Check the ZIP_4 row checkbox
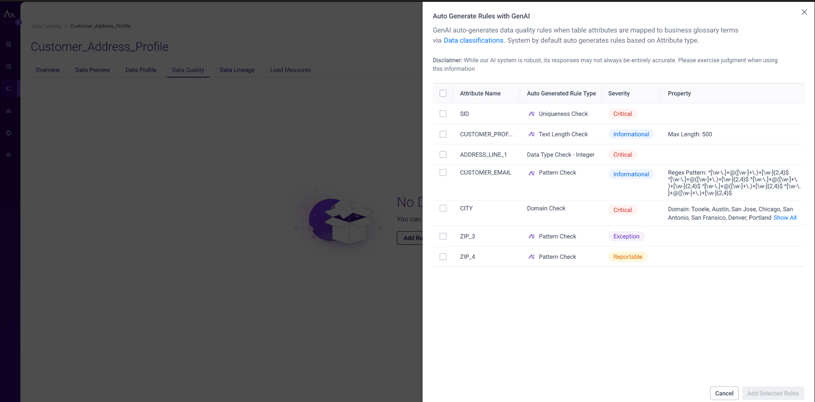815x402 pixels. click(x=443, y=257)
